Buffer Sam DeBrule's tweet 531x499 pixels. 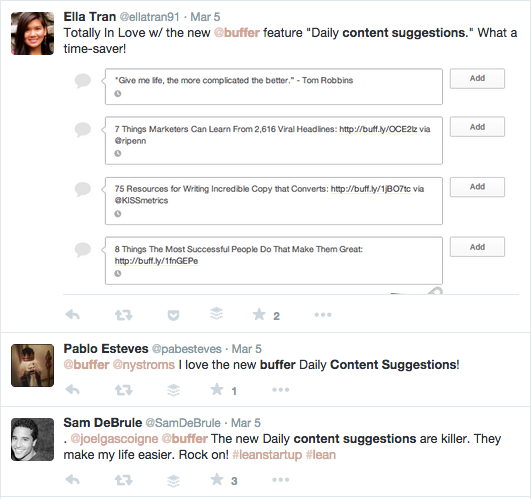(173, 481)
